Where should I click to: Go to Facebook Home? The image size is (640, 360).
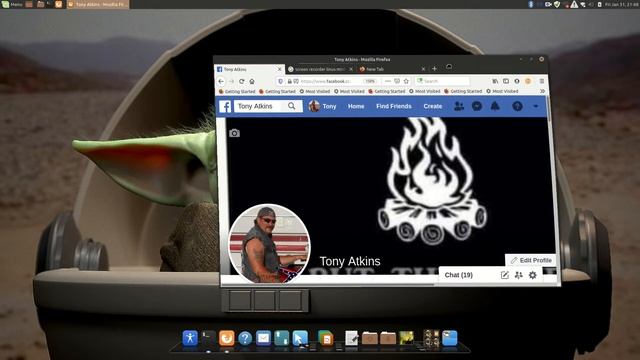(x=356, y=106)
